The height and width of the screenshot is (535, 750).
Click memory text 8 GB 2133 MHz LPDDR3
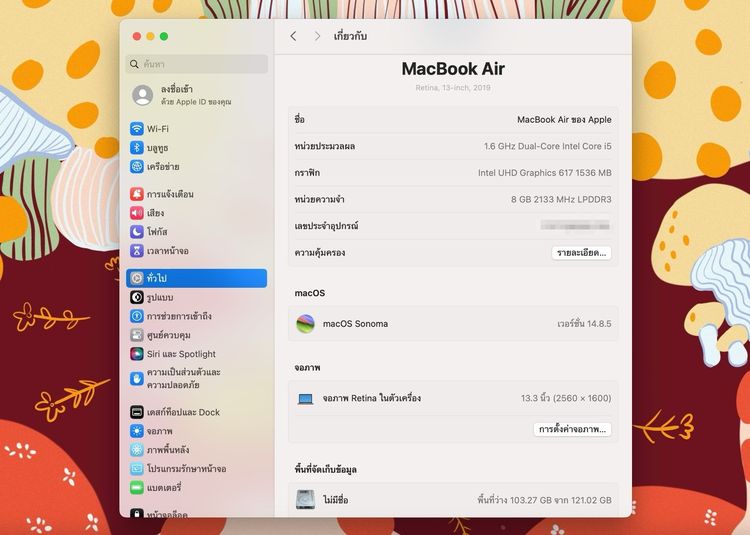click(561, 199)
